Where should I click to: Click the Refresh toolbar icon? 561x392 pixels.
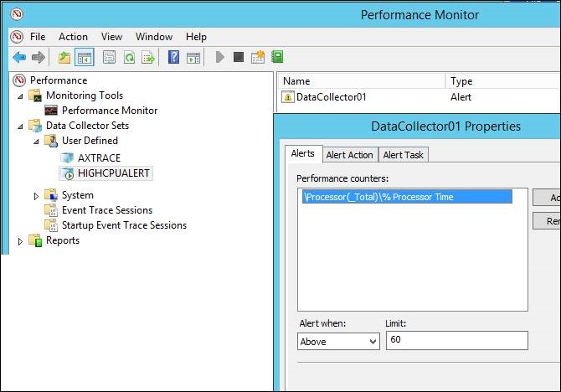[x=129, y=57]
